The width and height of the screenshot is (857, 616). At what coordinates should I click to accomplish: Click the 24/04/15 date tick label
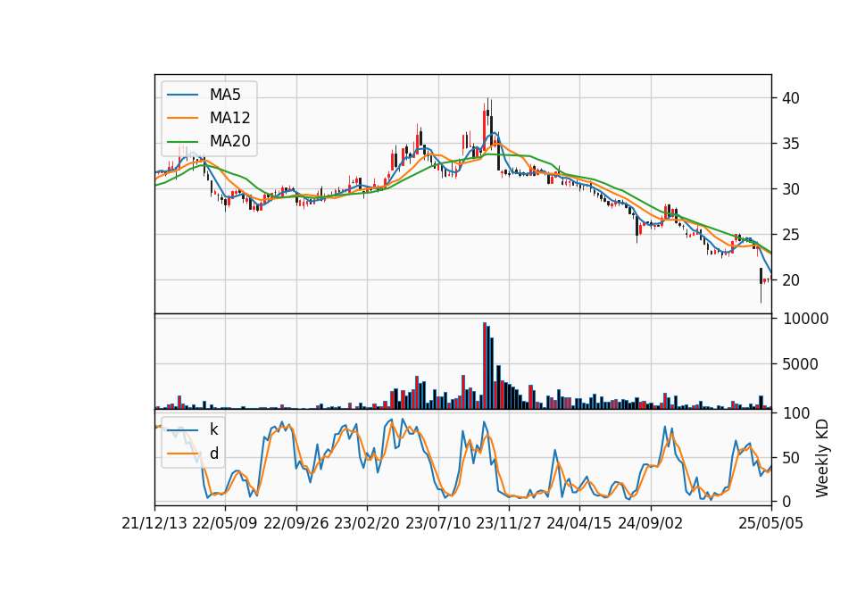click(x=579, y=523)
